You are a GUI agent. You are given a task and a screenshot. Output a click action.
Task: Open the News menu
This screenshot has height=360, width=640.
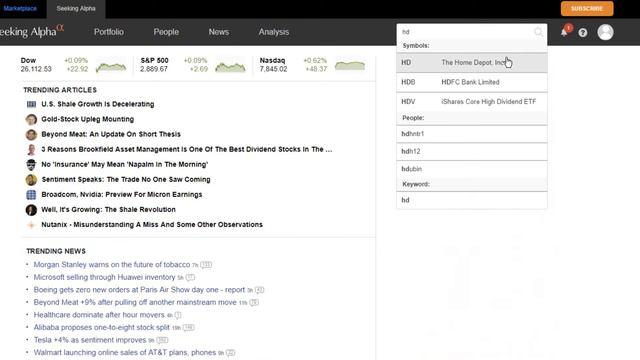(219, 32)
